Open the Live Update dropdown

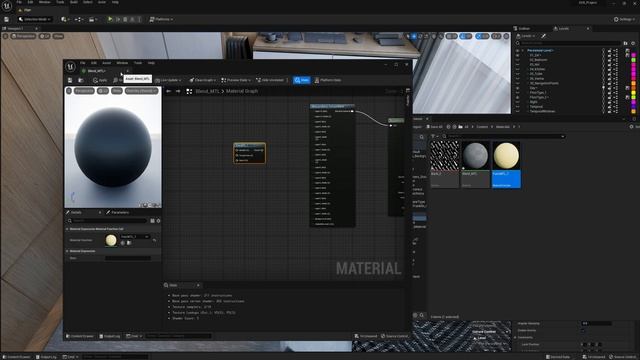click(x=169, y=80)
